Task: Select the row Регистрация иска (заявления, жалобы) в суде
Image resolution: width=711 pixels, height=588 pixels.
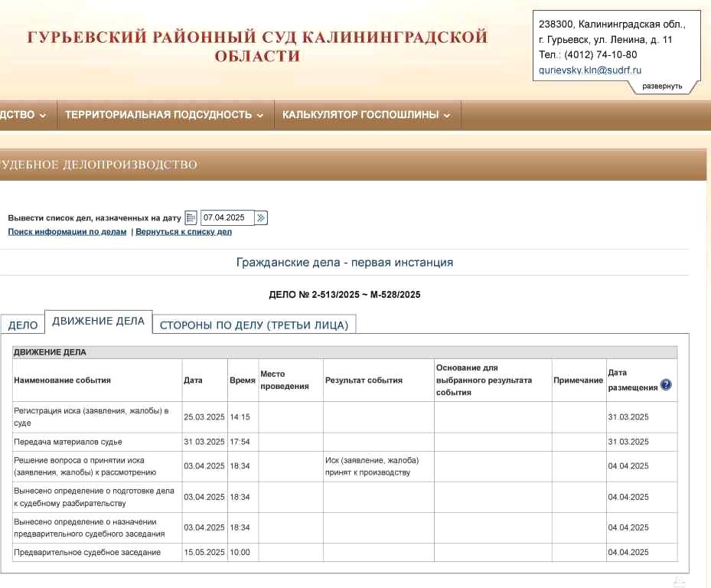Action: [x=344, y=417]
